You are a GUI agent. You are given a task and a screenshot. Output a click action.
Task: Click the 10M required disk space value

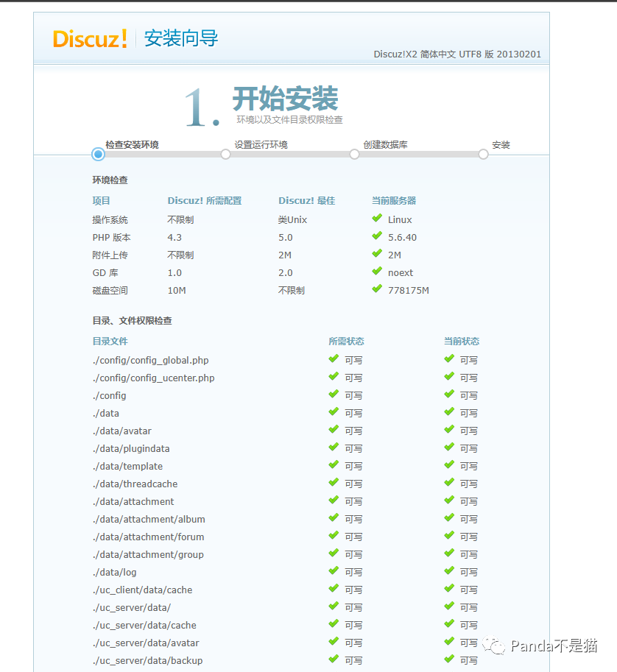coord(177,291)
